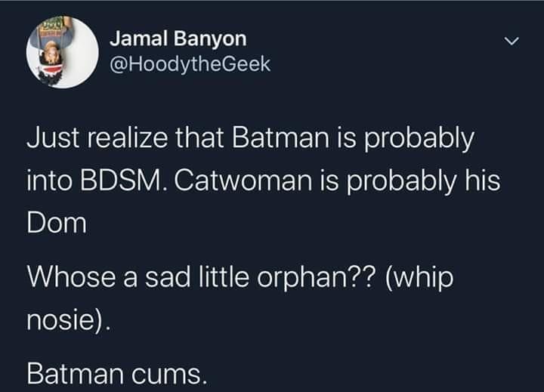Click the word Dom in the tweet
544x392 pixels.
[x=57, y=224]
